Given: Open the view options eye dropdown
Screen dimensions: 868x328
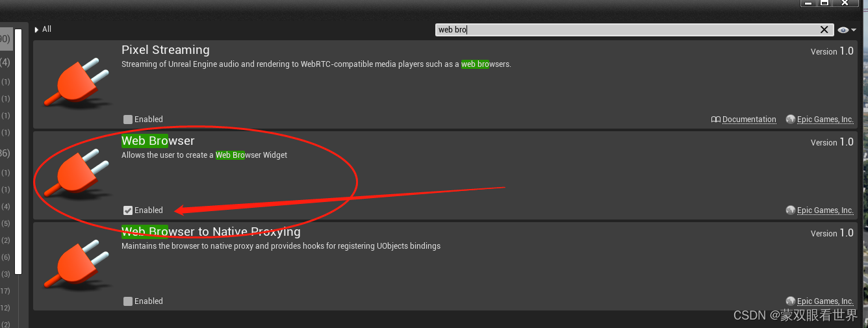Looking at the screenshot, I should coord(847,30).
